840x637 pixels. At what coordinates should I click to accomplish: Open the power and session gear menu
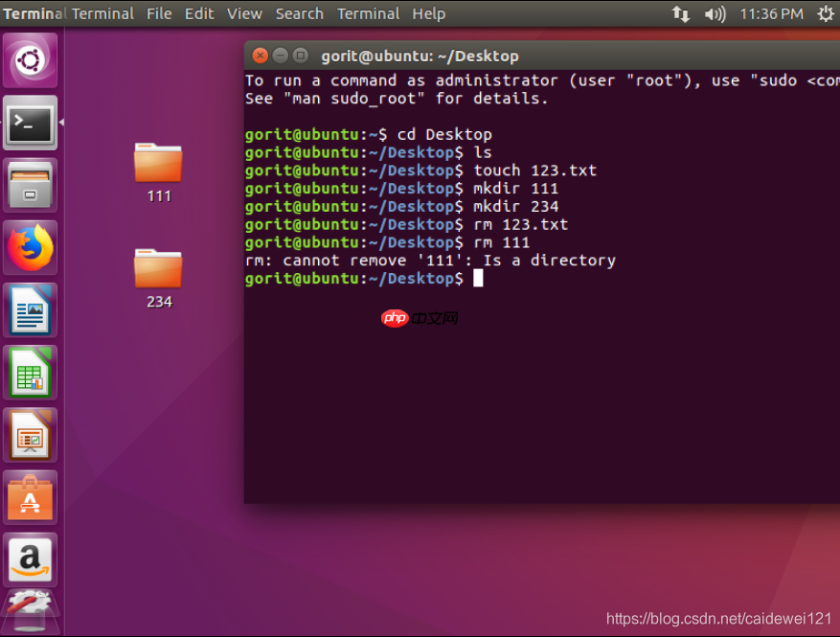[826, 13]
